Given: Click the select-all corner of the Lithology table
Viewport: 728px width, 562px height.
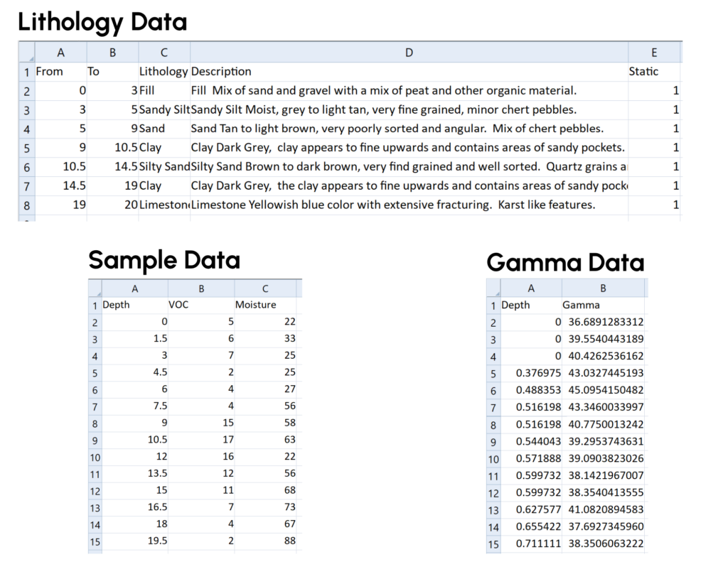Looking at the screenshot, I should point(26,52).
